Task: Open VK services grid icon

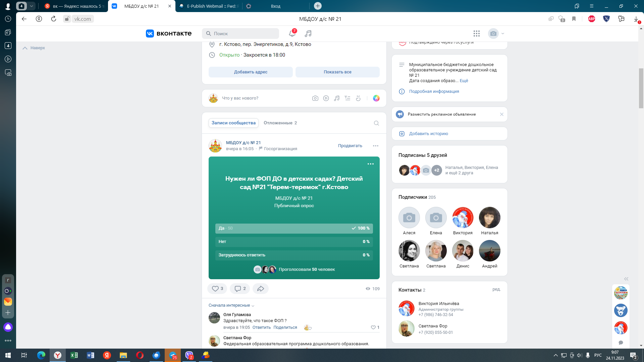Action: [477, 33]
